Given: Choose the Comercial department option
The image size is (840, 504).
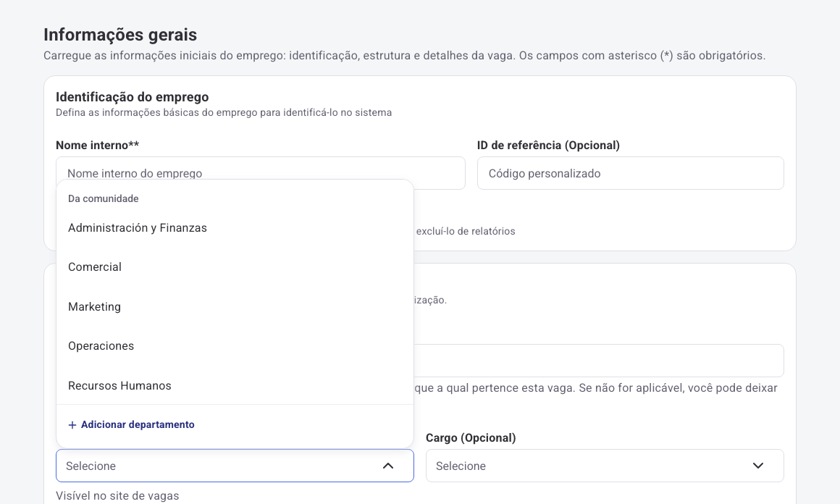Looking at the screenshot, I should 235,267.
